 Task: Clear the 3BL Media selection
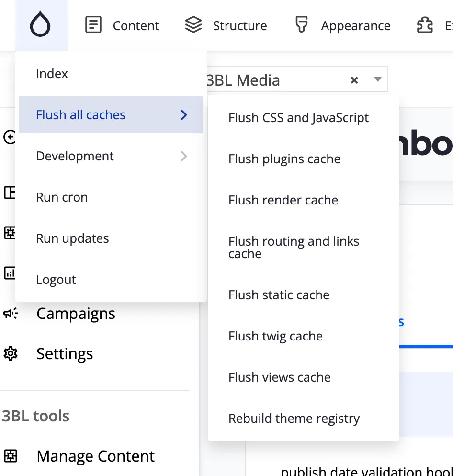354,80
